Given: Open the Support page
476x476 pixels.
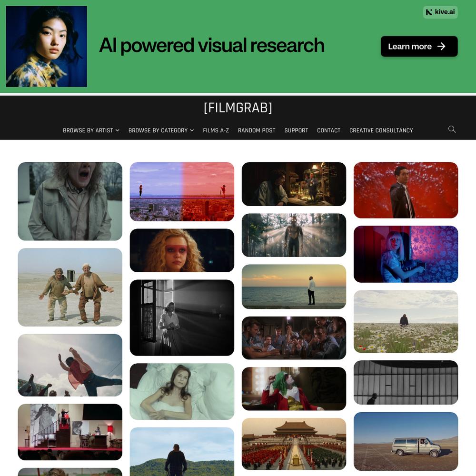Looking at the screenshot, I should (x=296, y=130).
